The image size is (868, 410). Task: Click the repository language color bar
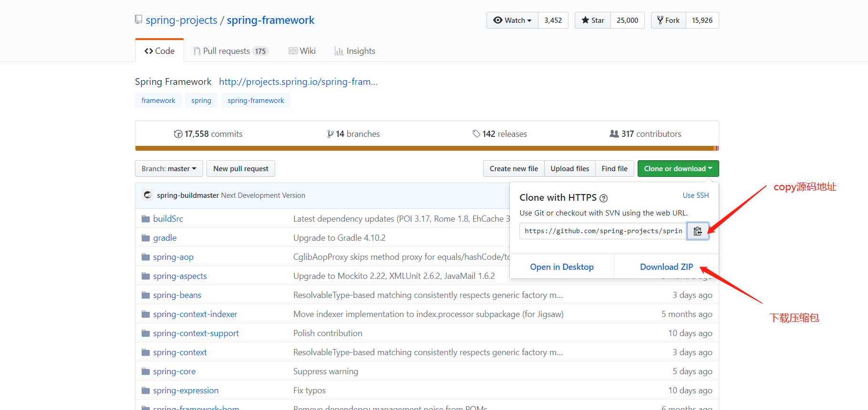click(427, 148)
